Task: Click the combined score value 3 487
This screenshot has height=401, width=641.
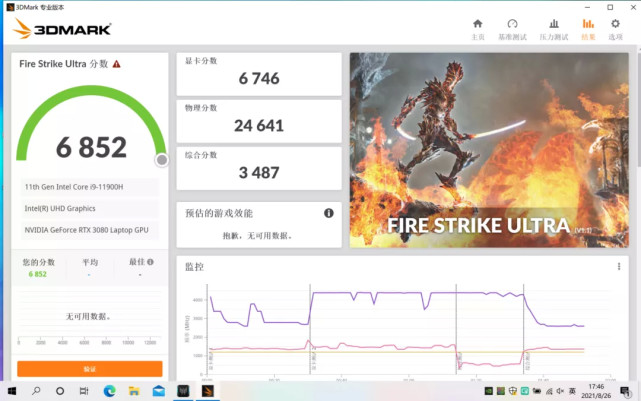Action: tap(259, 172)
